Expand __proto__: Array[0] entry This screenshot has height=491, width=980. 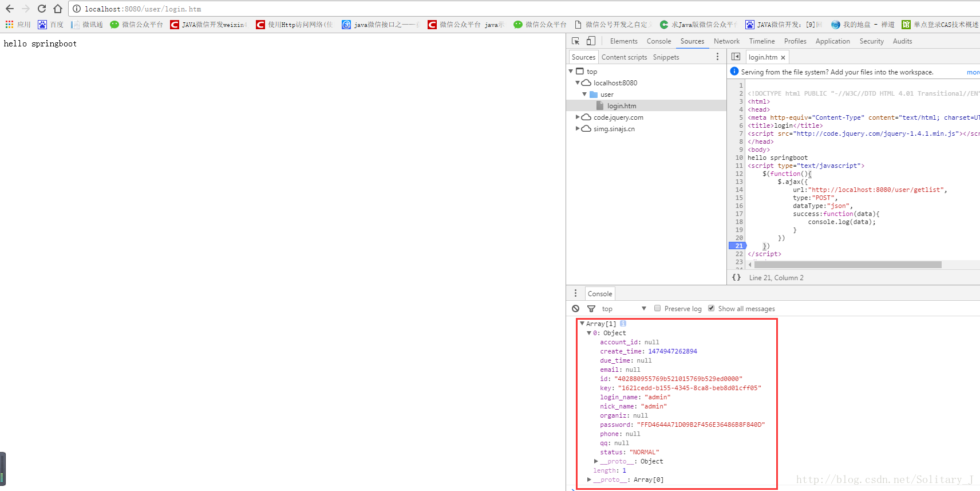click(589, 480)
